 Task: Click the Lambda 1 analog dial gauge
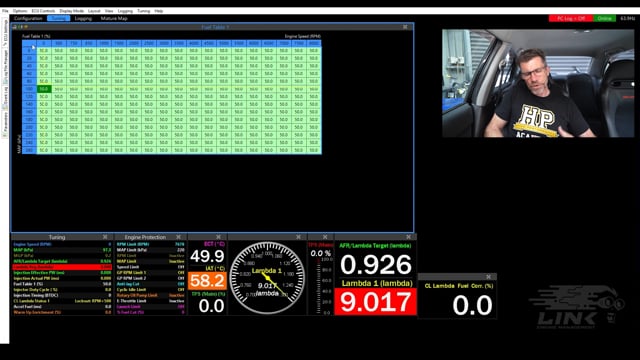point(267,278)
